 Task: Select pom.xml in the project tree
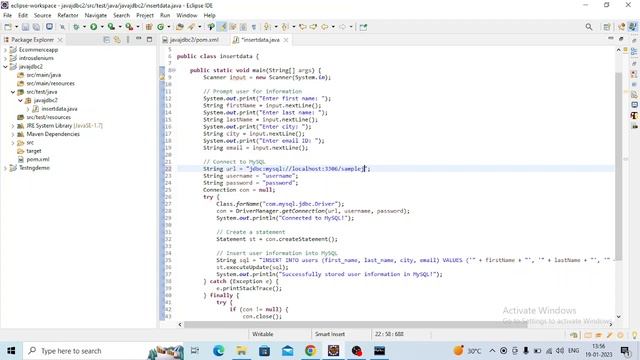coord(38,160)
